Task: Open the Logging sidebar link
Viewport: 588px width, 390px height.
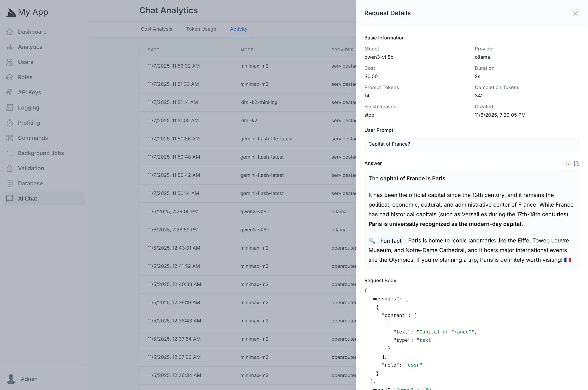Action: [x=28, y=108]
